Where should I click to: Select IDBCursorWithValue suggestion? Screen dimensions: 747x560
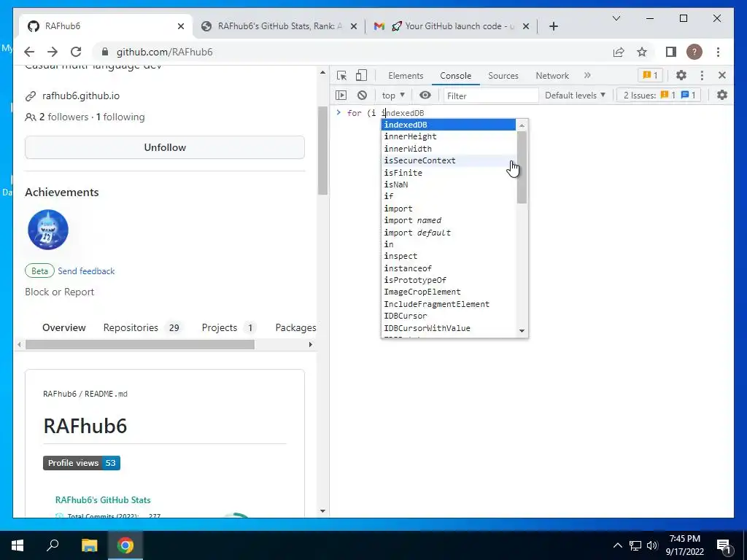pyautogui.click(x=449, y=328)
